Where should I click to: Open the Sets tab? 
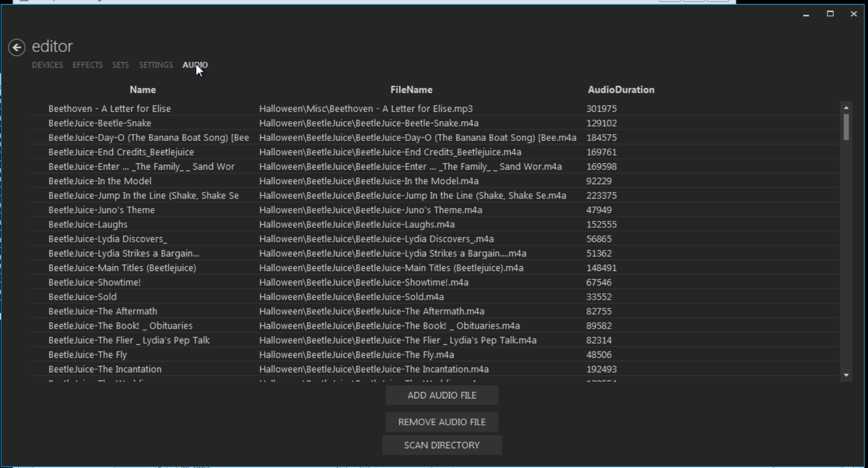120,65
